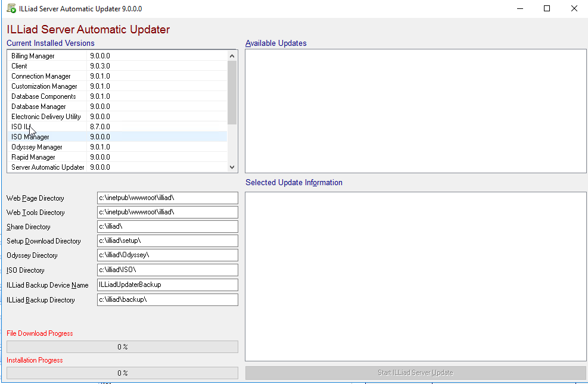Maximize the updater window
Viewport: 588px width, 384px height.
[547, 9]
